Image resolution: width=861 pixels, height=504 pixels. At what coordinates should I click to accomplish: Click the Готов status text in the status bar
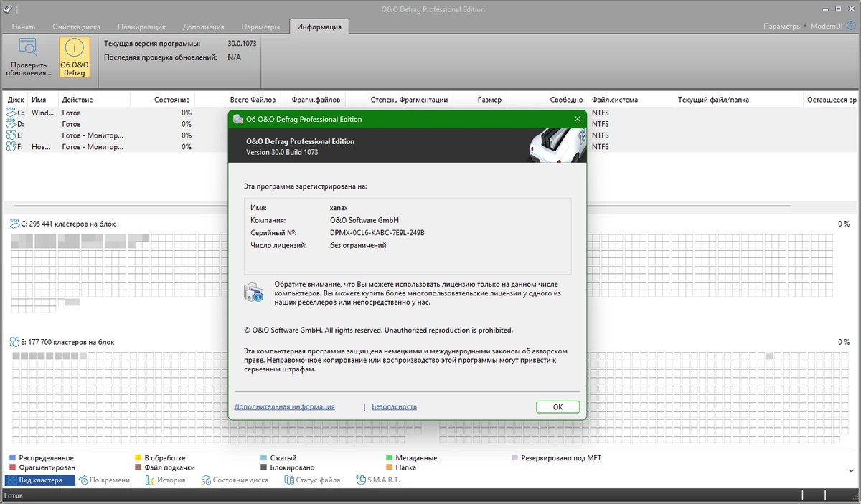(13, 495)
